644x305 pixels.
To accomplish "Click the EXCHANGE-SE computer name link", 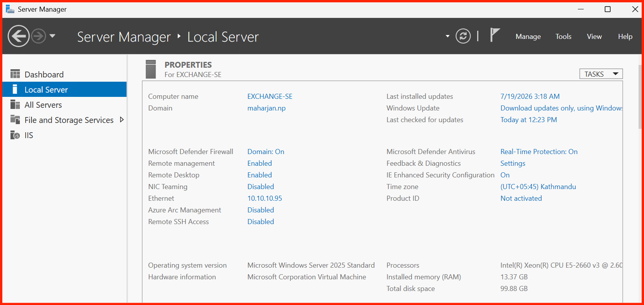I will coord(270,96).
